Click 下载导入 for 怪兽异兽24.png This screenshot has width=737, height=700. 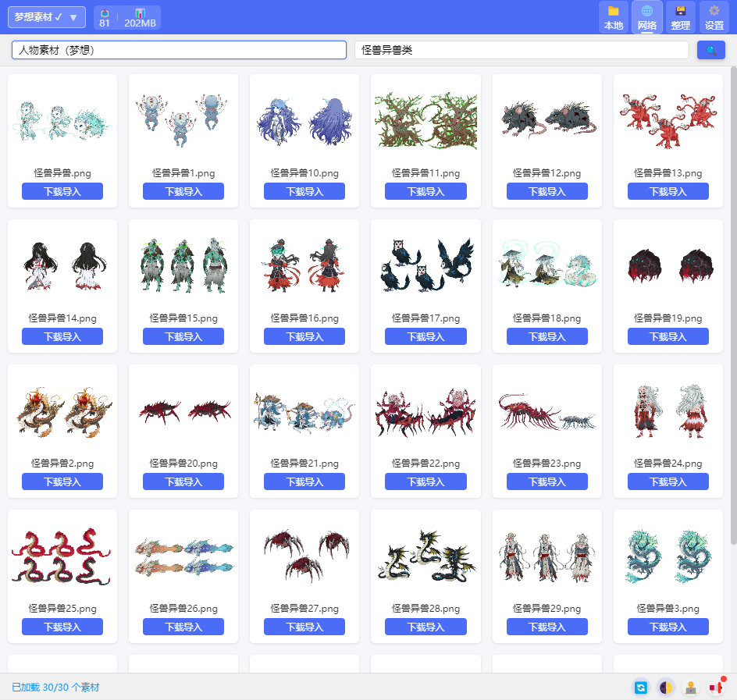(x=668, y=482)
